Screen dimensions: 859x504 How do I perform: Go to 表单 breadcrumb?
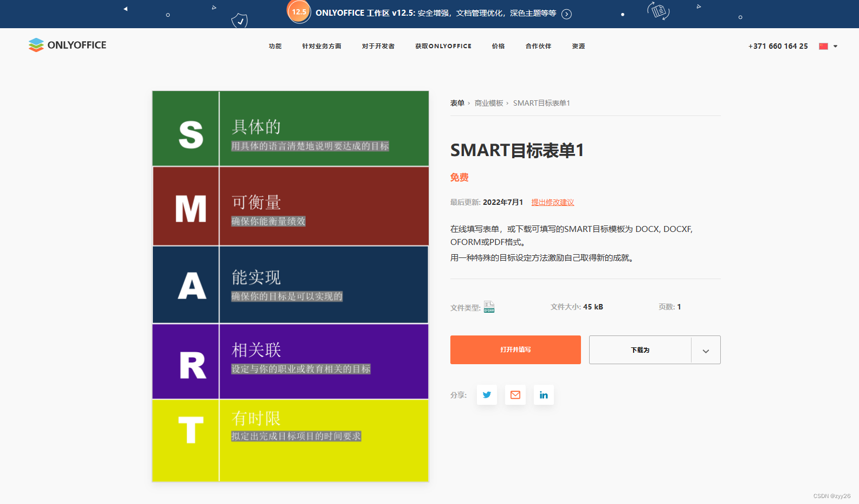(x=457, y=103)
